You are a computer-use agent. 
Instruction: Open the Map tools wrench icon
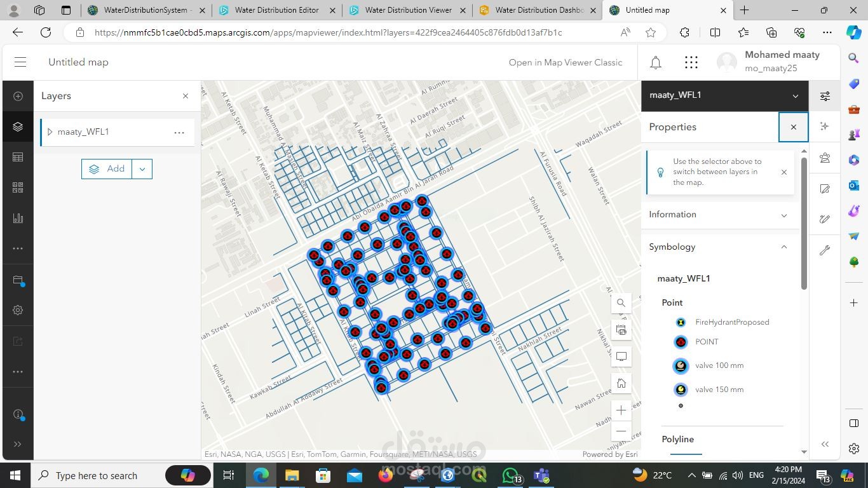[x=825, y=250]
